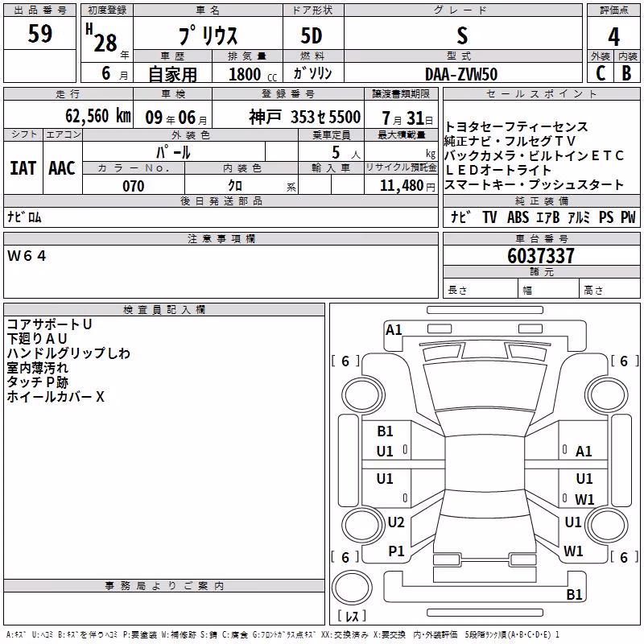Viewport: 644px width, 644px height.
Task: Click the レス spare tire label
Action: pos(352,616)
